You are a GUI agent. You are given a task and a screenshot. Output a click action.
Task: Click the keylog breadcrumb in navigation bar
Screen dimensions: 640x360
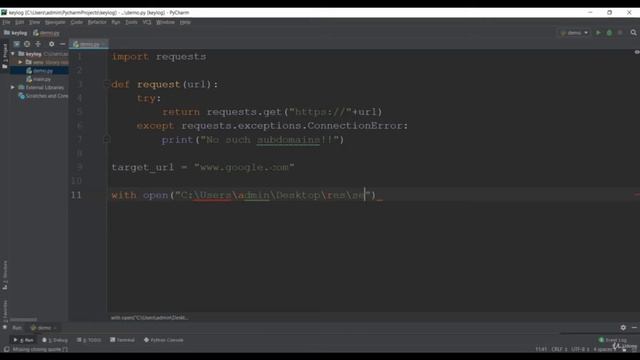pyautogui.click(x=16, y=33)
